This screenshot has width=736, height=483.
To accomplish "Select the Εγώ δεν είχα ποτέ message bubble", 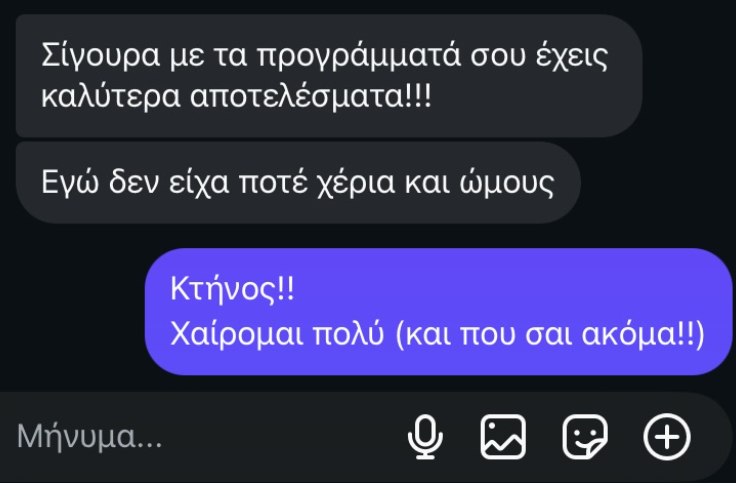I will click(298, 183).
